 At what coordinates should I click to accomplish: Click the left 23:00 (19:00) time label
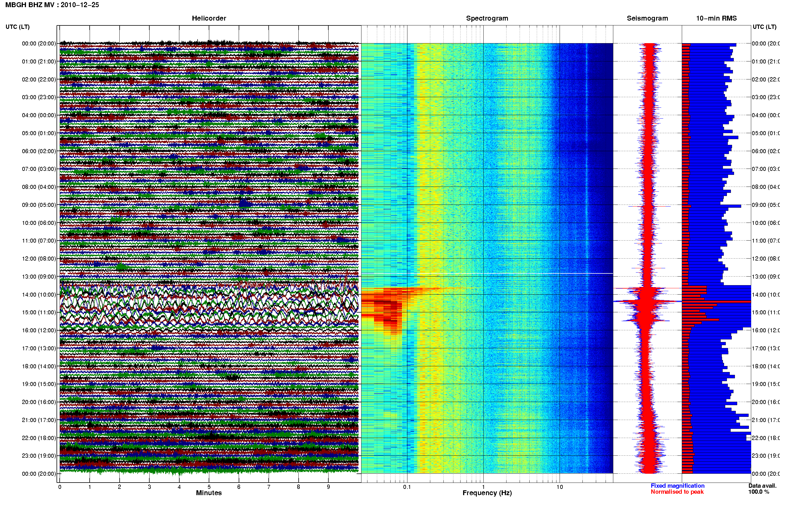tap(39, 456)
